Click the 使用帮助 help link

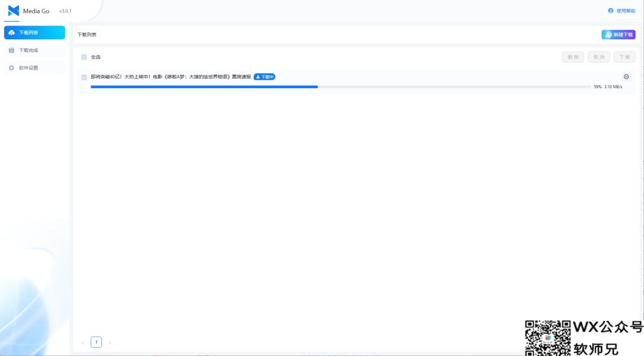point(621,11)
